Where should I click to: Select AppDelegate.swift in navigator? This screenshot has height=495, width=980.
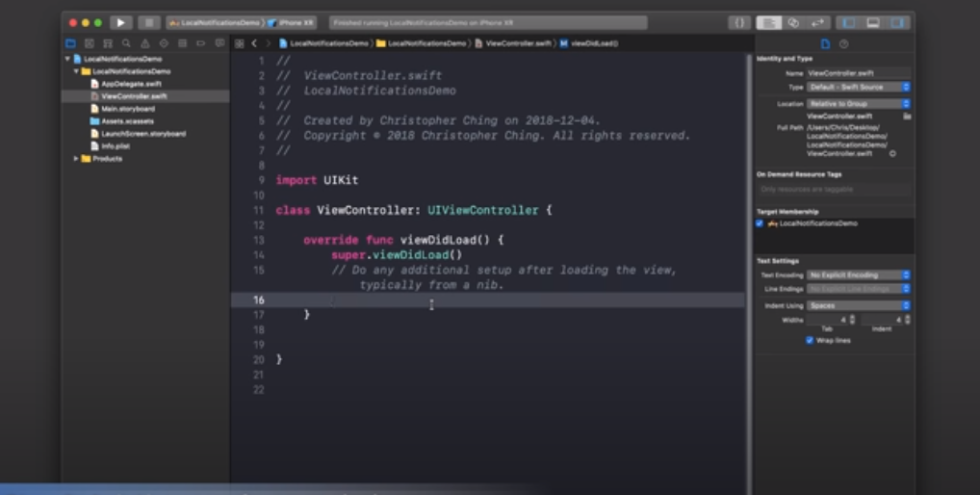tap(131, 84)
